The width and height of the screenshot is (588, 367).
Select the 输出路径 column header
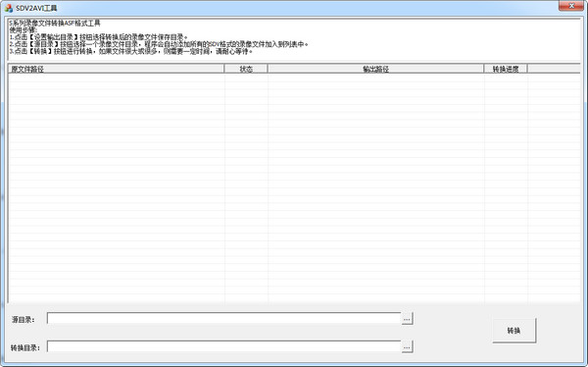point(375,69)
